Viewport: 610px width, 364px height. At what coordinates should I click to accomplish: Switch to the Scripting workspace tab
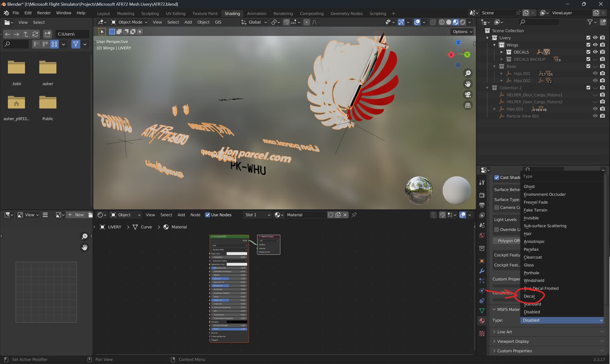(378, 13)
